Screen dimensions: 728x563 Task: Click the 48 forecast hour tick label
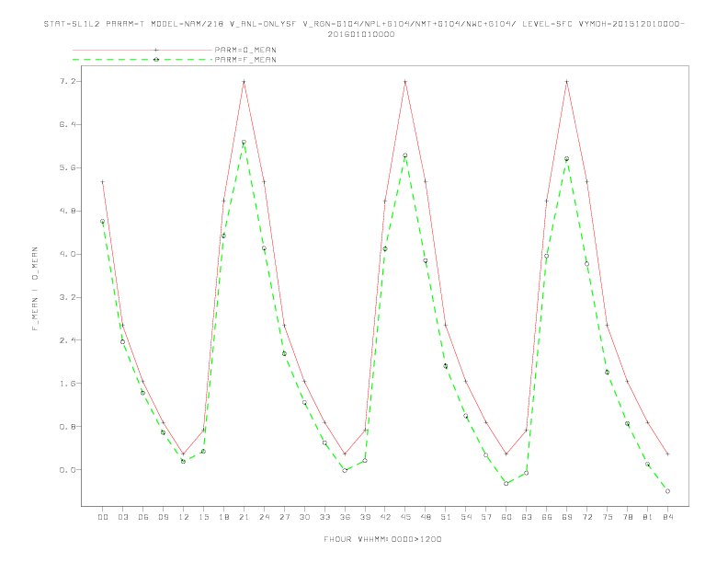tap(426, 517)
